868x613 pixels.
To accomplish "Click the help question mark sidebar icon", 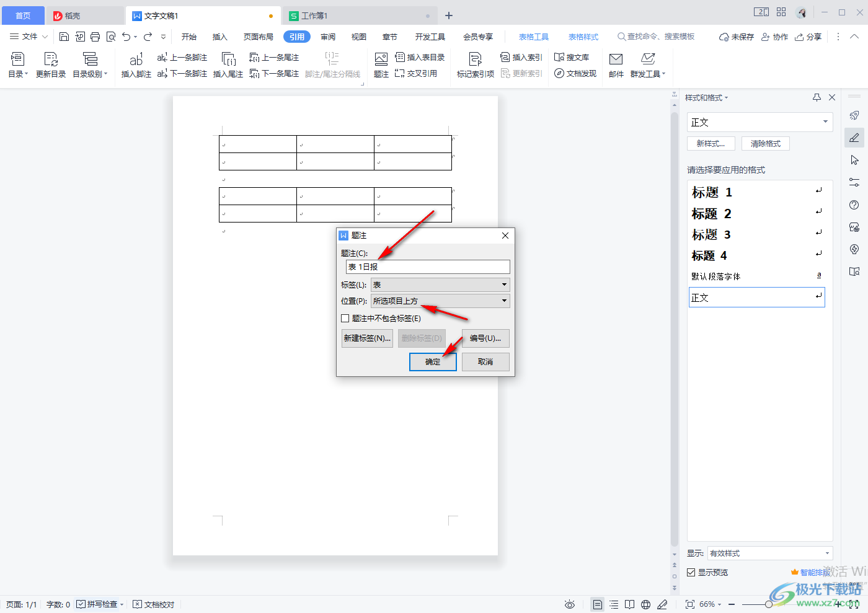I will [x=854, y=205].
